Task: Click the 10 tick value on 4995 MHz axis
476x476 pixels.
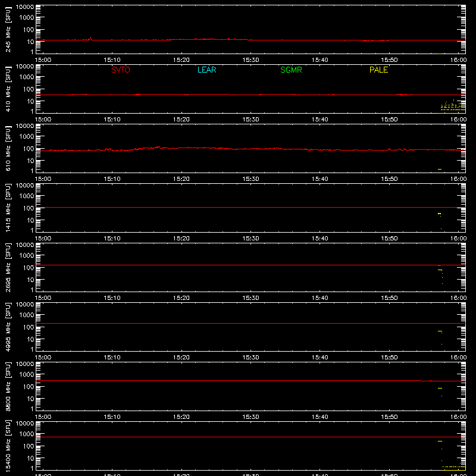Action: (x=30, y=339)
